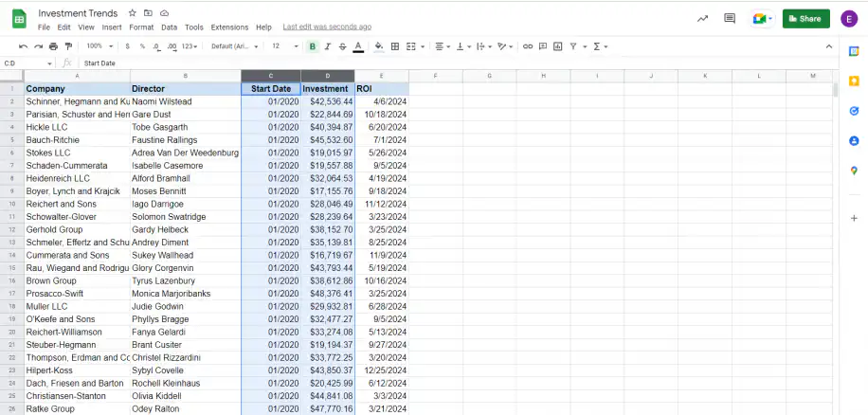Insert a chart

tap(557, 46)
